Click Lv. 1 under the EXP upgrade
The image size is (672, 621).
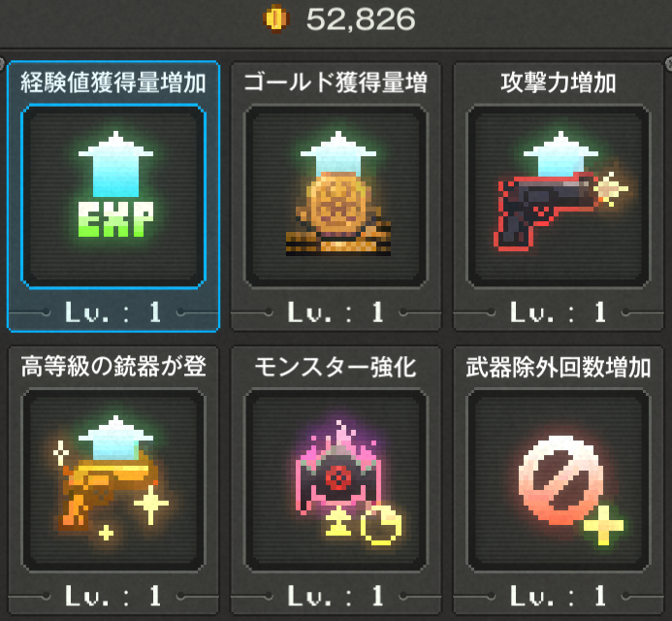[x=113, y=311]
